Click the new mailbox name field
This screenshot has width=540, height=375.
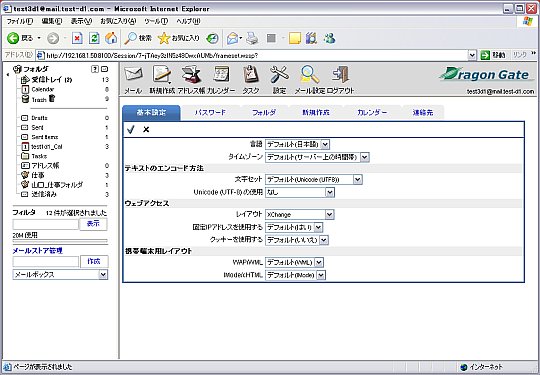point(46,262)
